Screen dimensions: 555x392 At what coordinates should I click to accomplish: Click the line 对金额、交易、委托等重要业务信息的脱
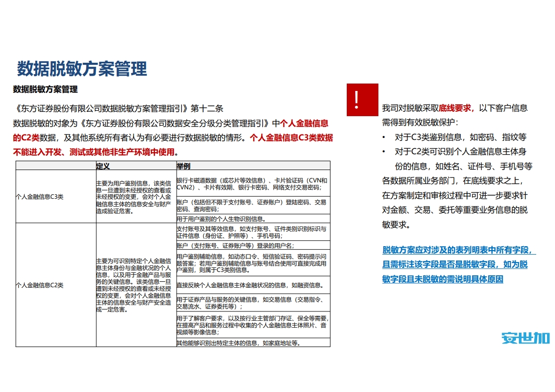click(455, 210)
